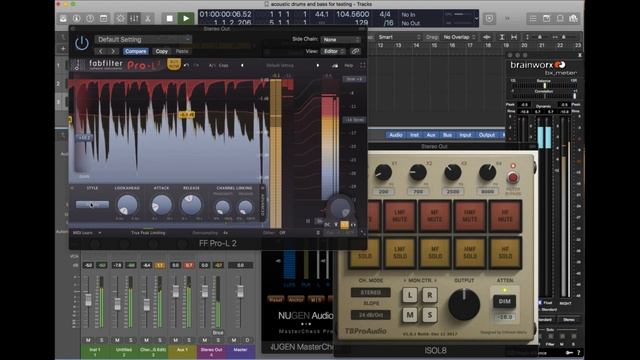Click the L monitor button in ISOL8
Viewport: 640px width, 360px height.
[410, 295]
